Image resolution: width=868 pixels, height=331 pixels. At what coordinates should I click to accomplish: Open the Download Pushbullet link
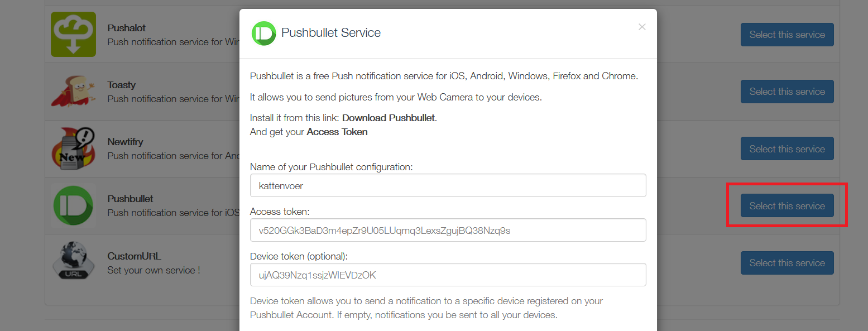[x=389, y=117]
